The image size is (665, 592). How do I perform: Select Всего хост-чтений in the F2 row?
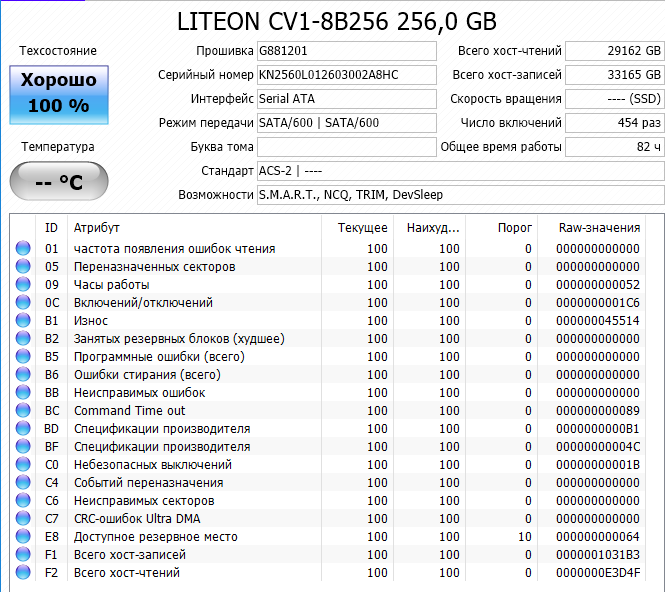click(x=127, y=573)
